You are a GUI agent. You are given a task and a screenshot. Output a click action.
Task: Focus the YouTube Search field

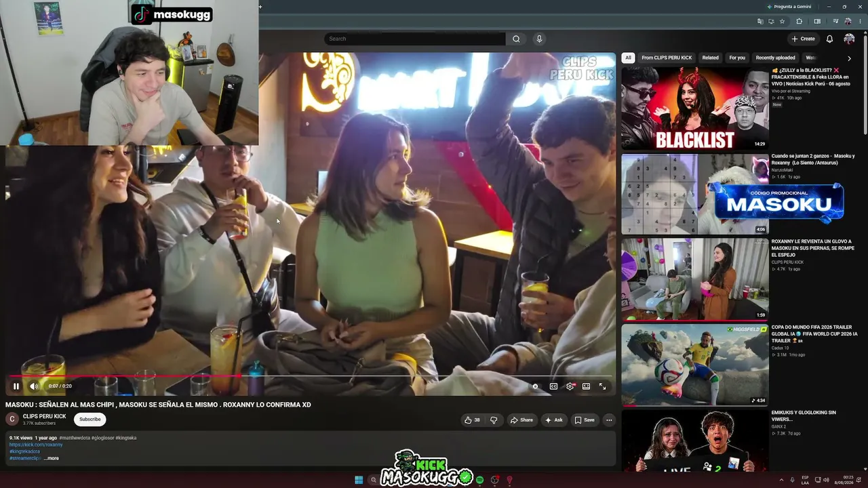415,39
